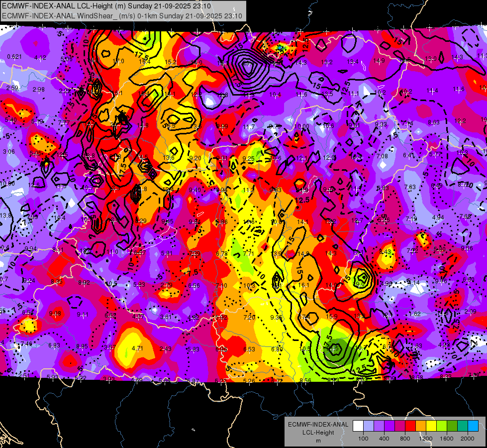Click the grid value 7.20
487x448 pixels.
click(249, 317)
